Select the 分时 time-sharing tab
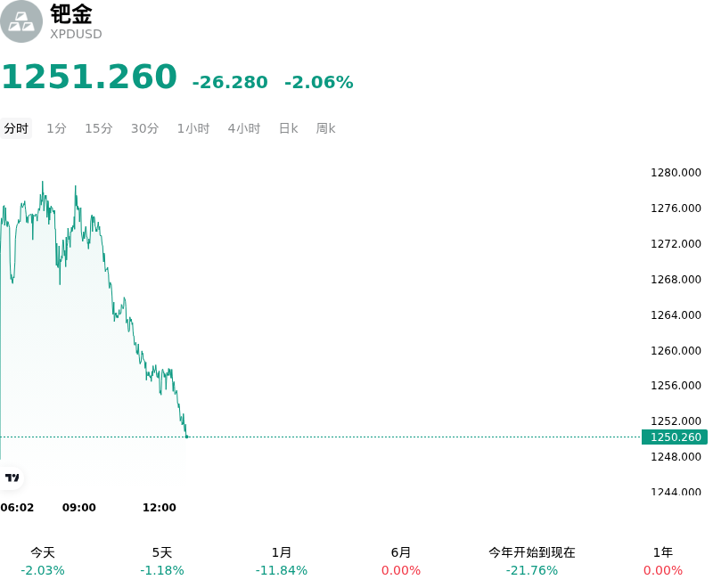The image size is (713, 588). pos(16,128)
